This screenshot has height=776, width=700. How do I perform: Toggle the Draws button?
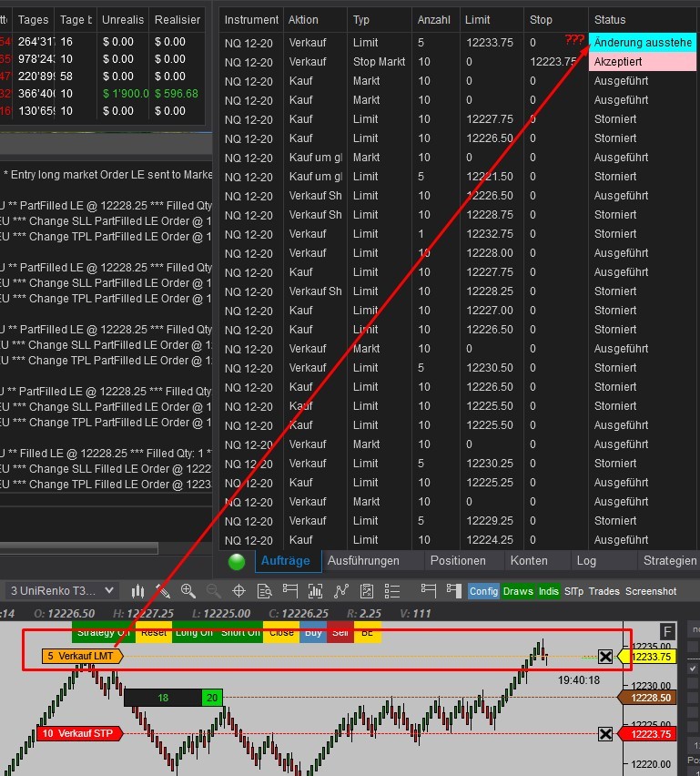518,591
